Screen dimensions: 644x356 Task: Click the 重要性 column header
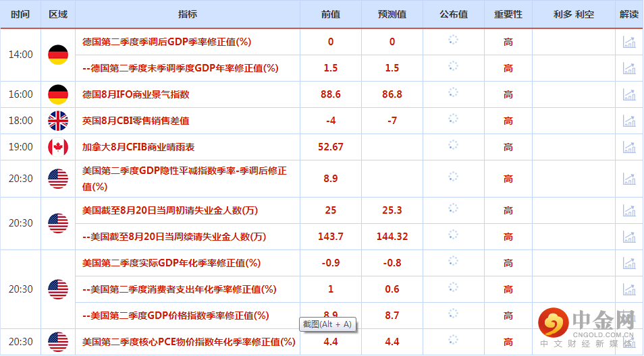(x=508, y=14)
